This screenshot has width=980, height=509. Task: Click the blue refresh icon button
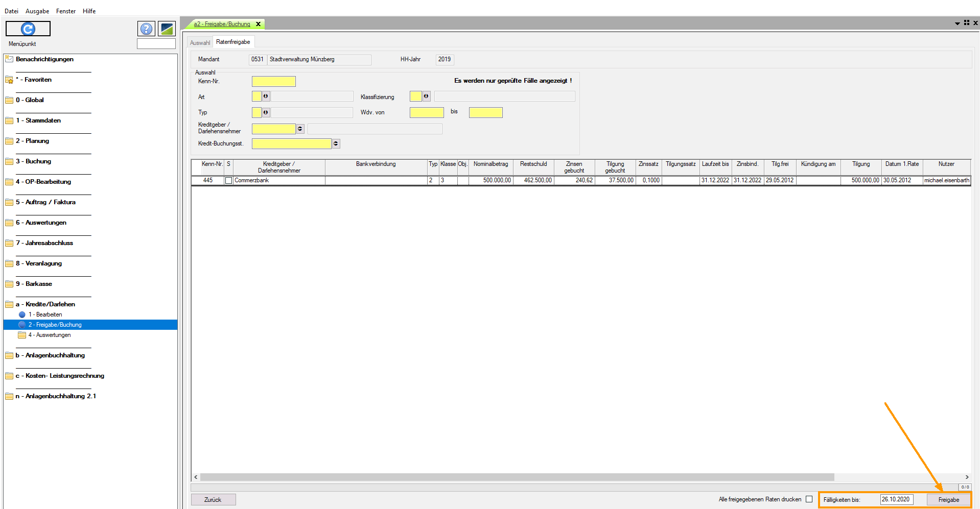[28, 29]
